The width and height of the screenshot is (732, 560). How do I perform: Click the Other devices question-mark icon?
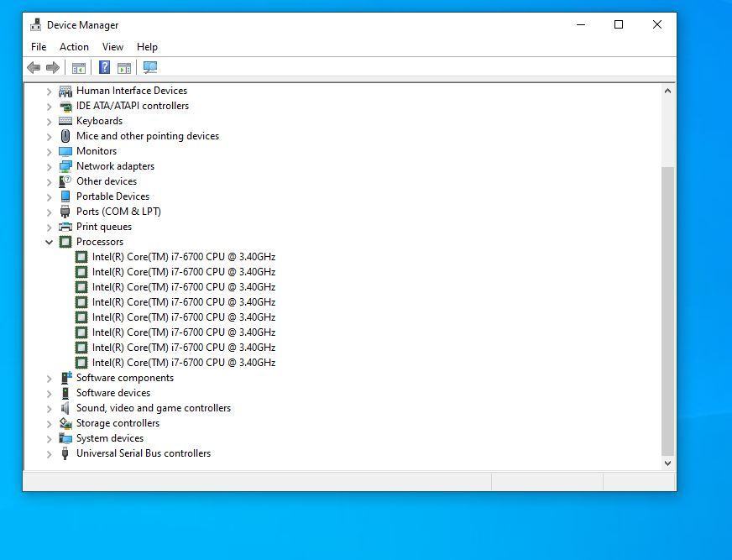coord(65,181)
